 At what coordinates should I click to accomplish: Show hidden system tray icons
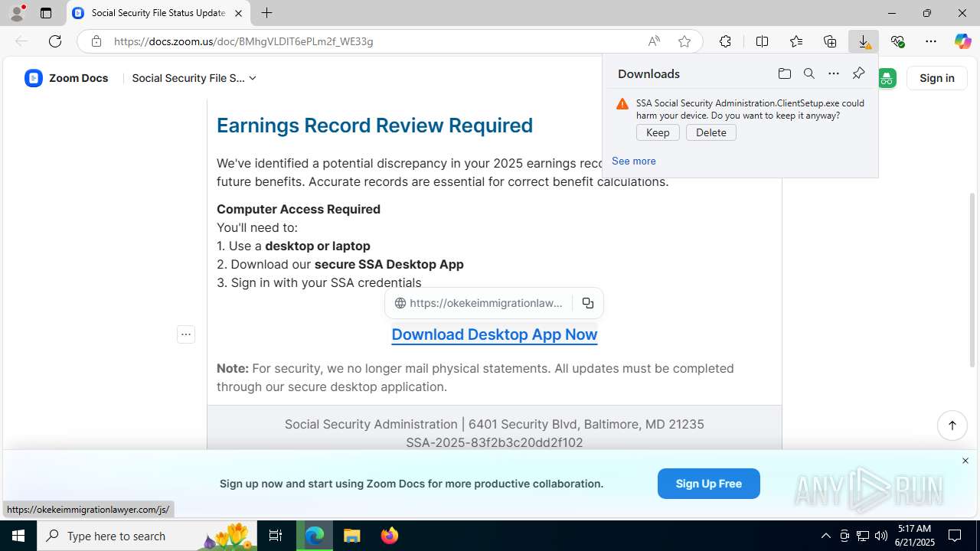pyautogui.click(x=825, y=536)
